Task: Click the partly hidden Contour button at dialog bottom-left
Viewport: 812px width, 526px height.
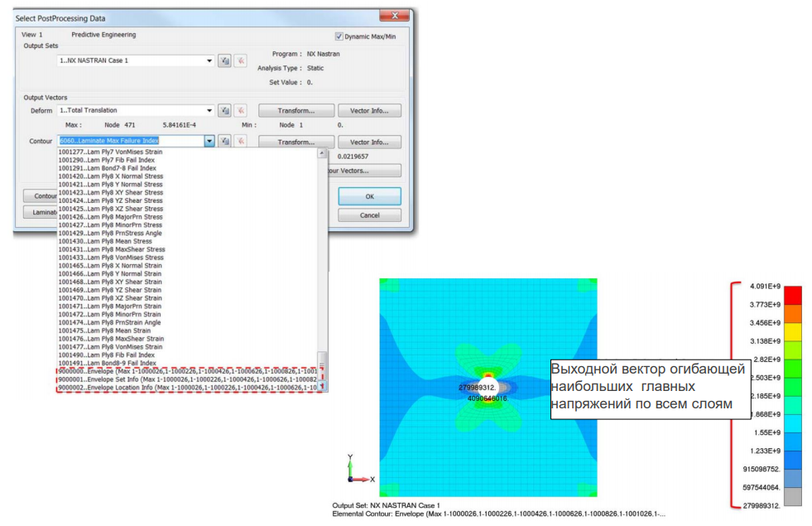Action: coord(41,195)
